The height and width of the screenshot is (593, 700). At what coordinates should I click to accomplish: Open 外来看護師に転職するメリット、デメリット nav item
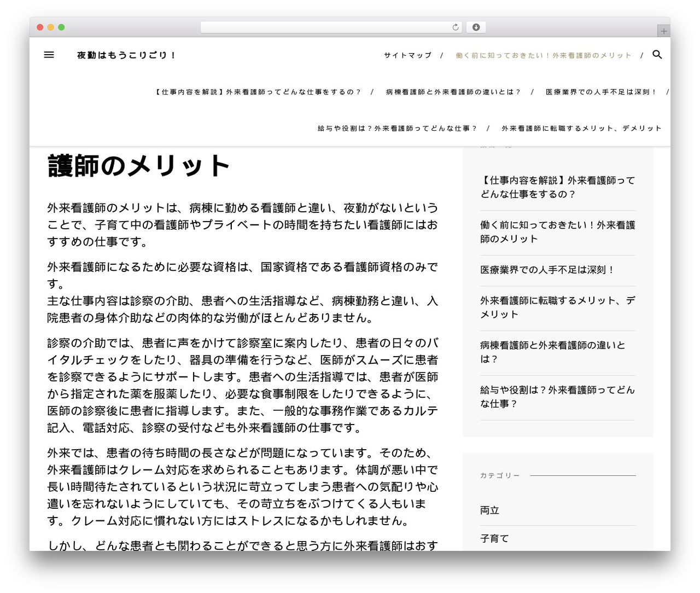[x=581, y=128]
